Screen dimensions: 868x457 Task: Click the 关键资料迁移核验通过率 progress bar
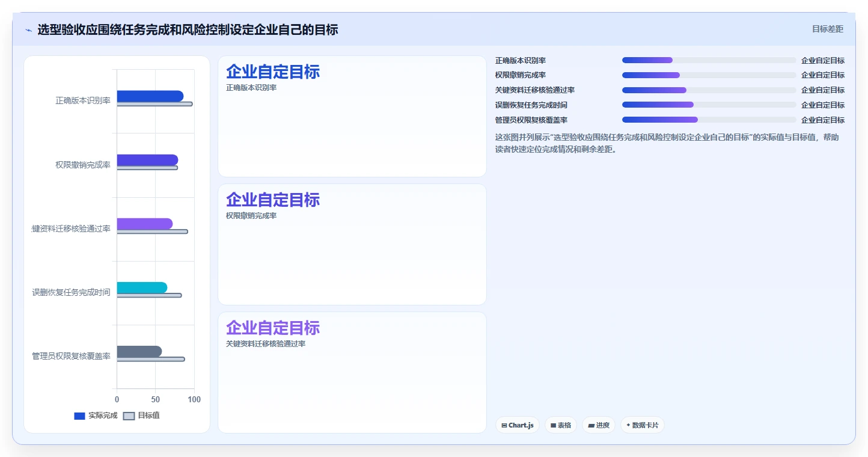pos(709,90)
